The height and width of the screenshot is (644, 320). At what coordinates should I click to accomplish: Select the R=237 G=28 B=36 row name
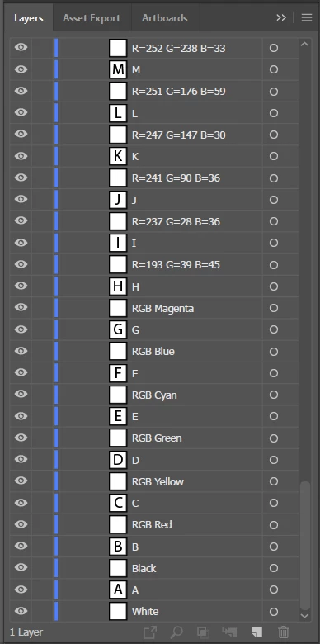click(x=176, y=222)
